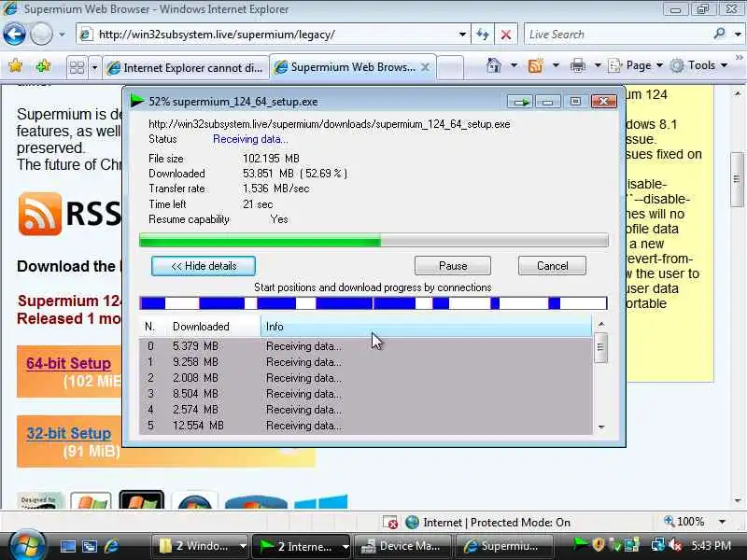747x560 pixels.
Task: Open the search provider options dropdown
Action: [738, 35]
